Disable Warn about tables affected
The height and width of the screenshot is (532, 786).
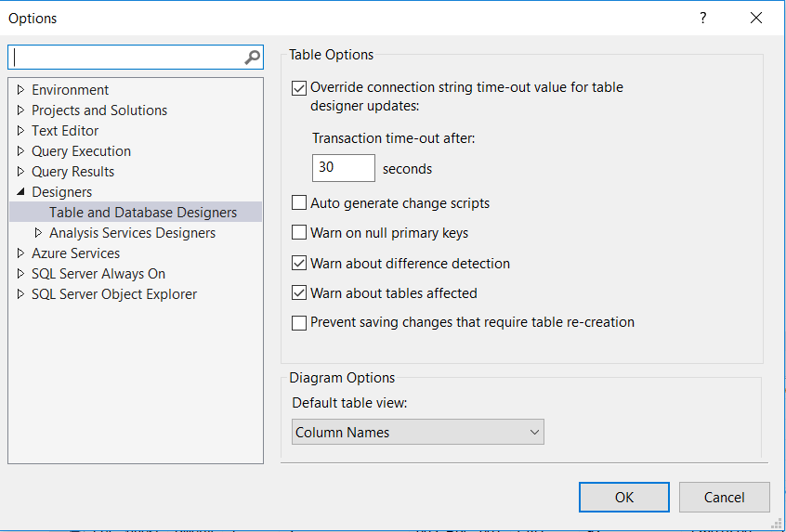[x=299, y=293]
